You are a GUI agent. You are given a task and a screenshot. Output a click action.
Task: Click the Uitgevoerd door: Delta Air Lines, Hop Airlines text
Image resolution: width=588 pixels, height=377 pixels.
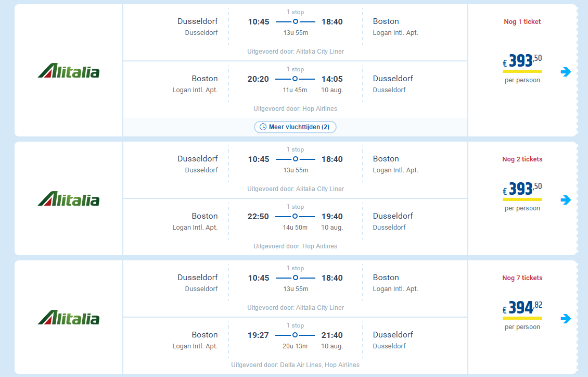(295, 365)
